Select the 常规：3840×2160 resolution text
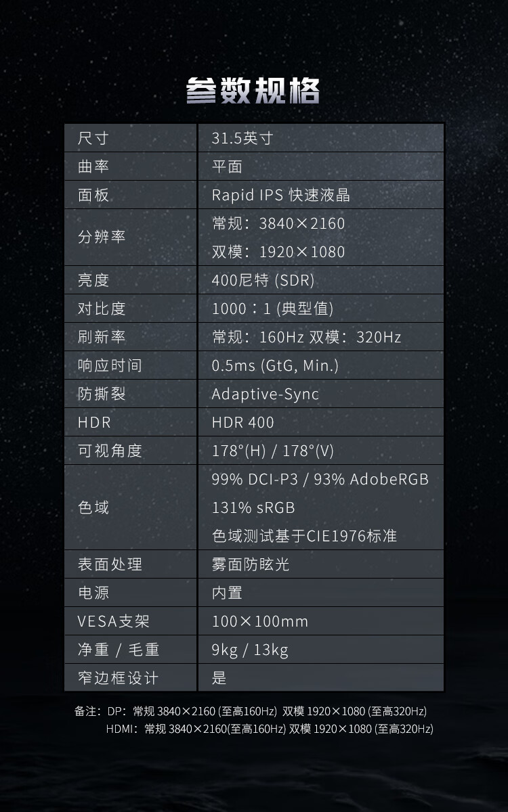 [x=278, y=223]
